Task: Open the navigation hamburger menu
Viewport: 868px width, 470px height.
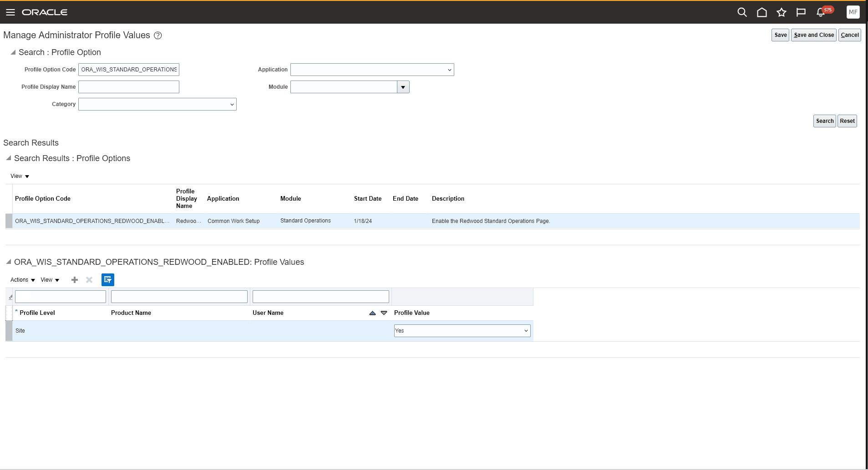Action: pos(10,12)
